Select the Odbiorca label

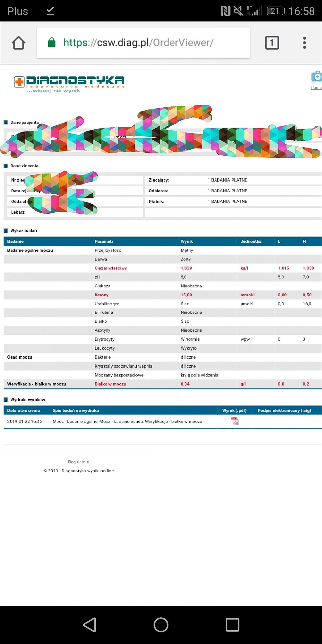click(x=158, y=191)
